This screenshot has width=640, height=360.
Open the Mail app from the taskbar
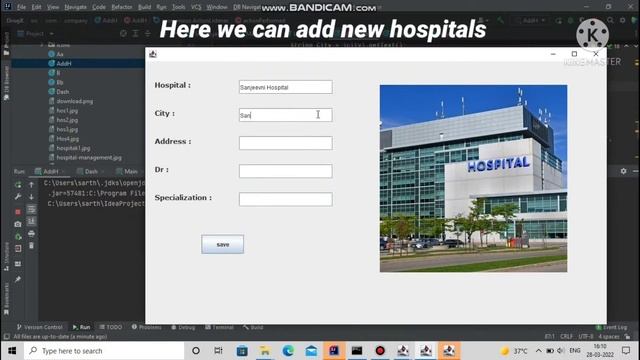[311, 351]
